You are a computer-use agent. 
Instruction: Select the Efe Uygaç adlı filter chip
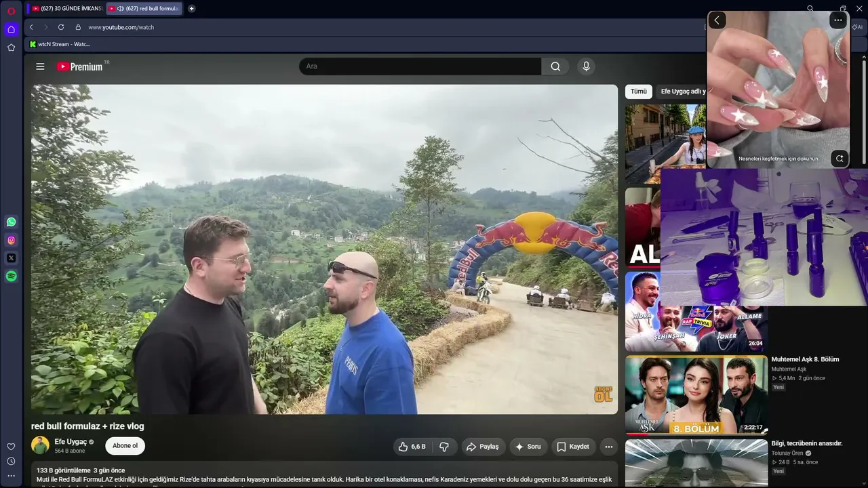point(682,91)
